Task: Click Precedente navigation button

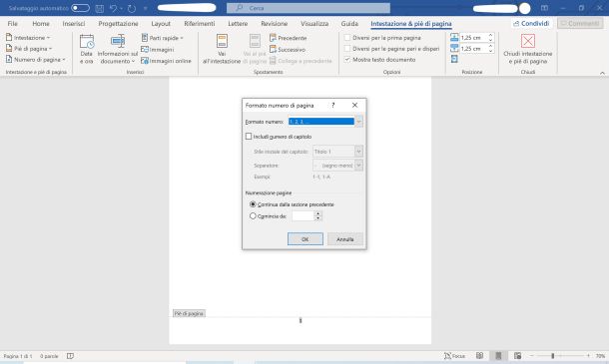Action: point(288,38)
